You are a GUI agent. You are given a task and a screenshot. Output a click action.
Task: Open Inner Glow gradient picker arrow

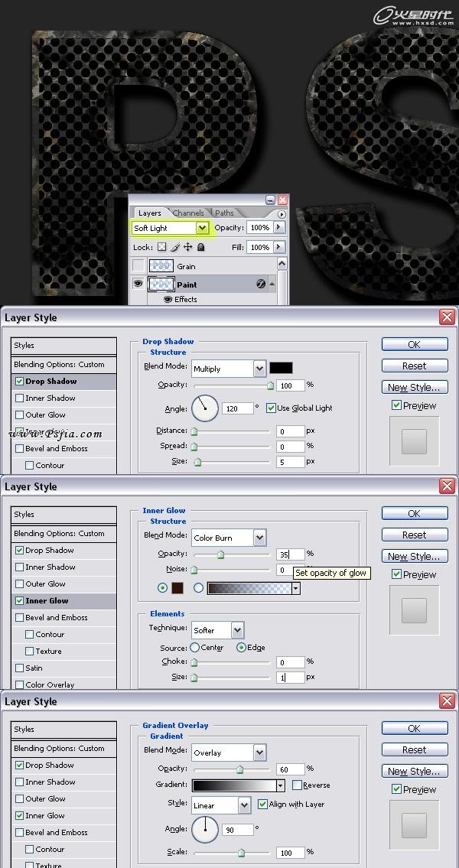click(296, 588)
